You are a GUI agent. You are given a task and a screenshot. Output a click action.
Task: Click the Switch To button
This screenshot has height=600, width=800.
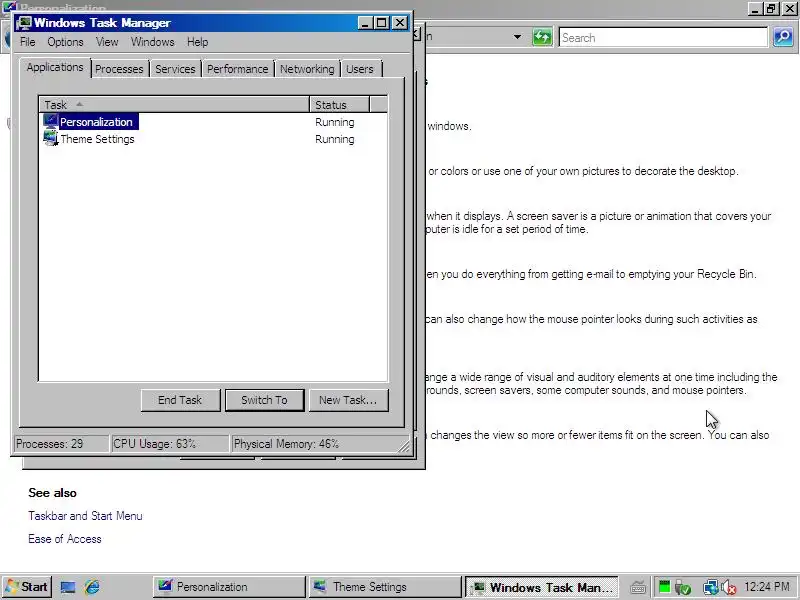click(264, 400)
